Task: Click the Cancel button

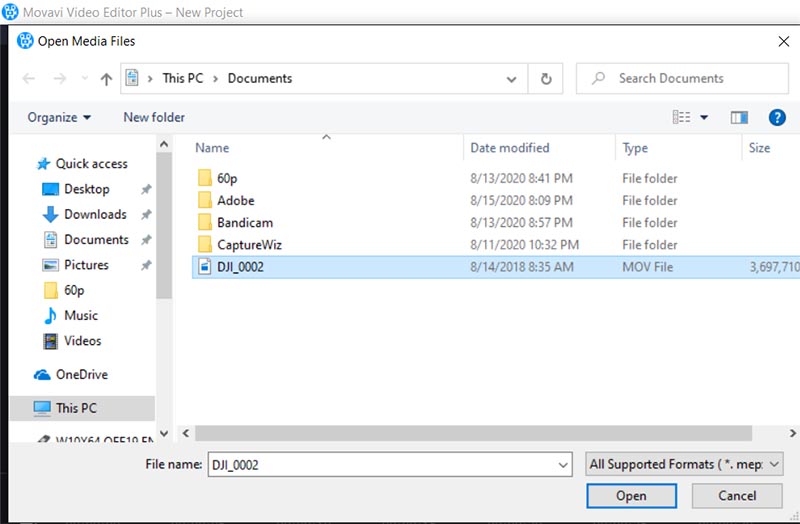Action: (x=737, y=496)
